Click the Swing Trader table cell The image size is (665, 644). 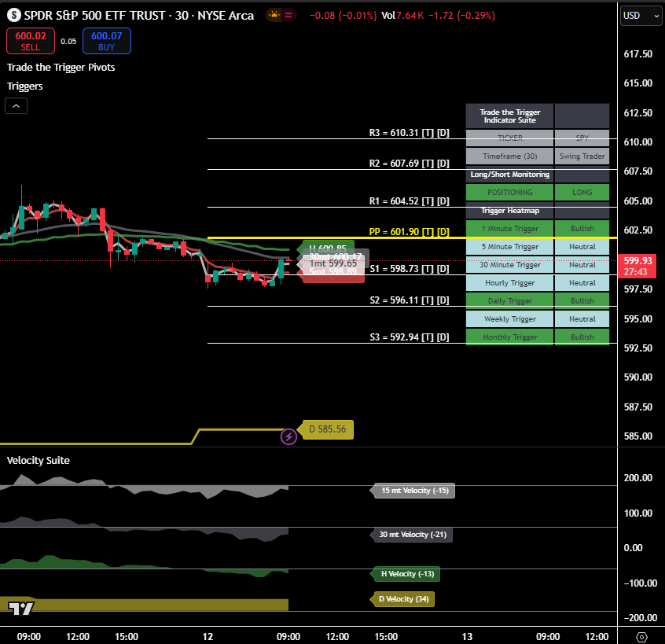click(582, 156)
